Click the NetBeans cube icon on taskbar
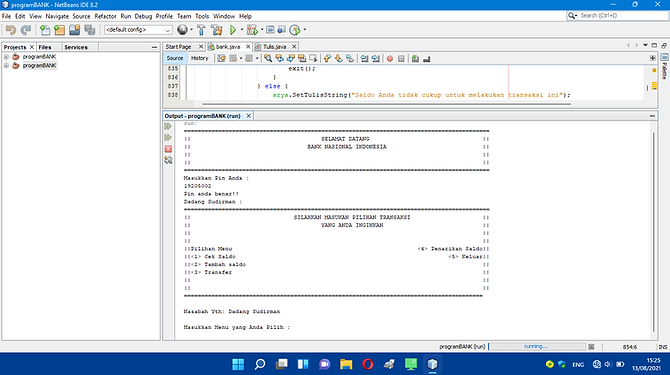The height and width of the screenshot is (375, 670). tap(432, 364)
